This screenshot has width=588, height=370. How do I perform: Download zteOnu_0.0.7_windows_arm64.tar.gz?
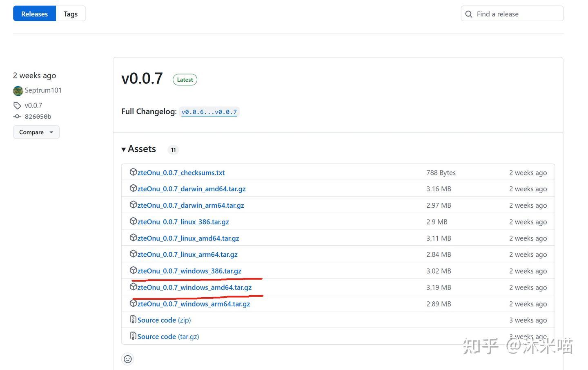pyautogui.click(x=194, y=304)
